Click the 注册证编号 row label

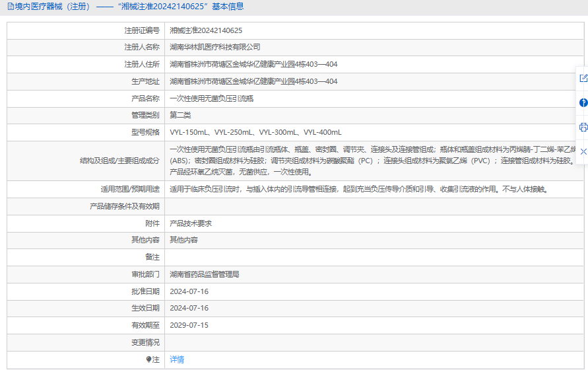[x=142, y=30]
